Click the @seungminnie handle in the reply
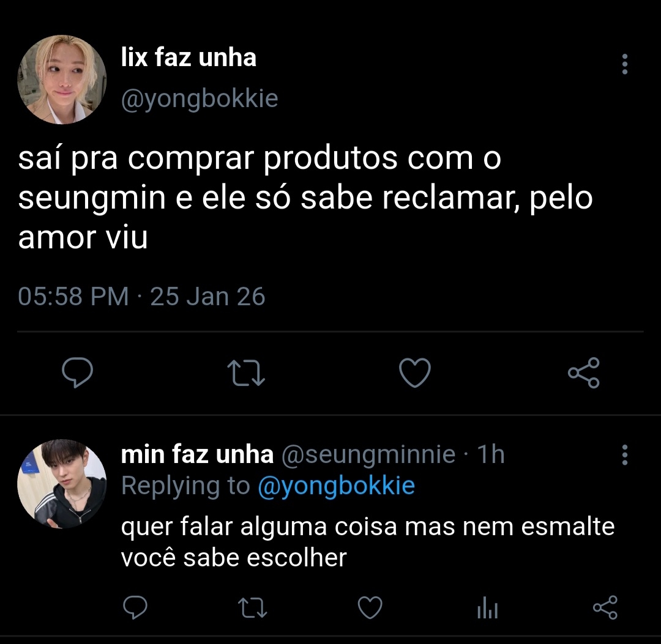The height and width of the screenshot is (644, 661). (x=368, y=454)
